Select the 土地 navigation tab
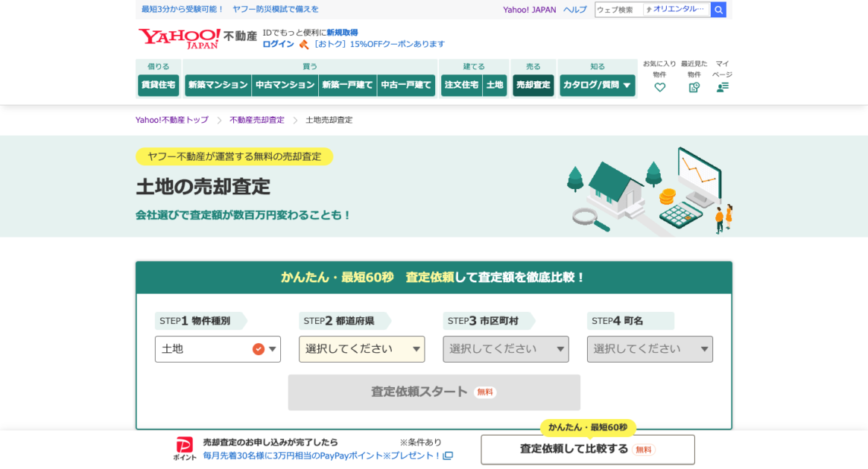This screenshot has height=469, width=868. coord(494,85)
